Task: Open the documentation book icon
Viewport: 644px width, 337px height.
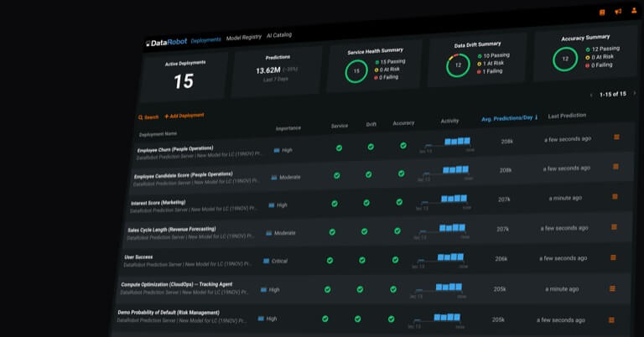Action: [x=602, y=13]
